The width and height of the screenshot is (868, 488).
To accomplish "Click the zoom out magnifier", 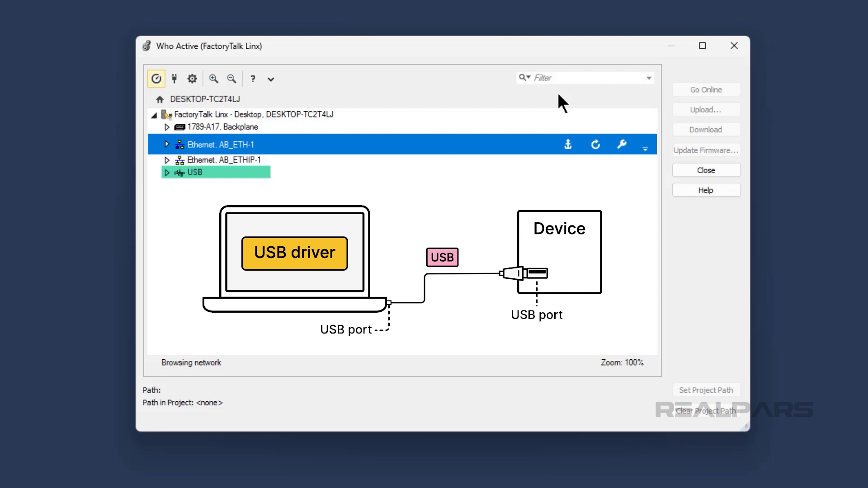I will pyautogui.click(x=231, y=79).
